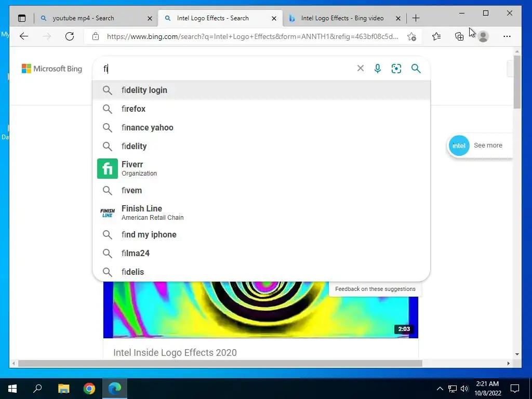
Task: Close the 'Intel Logo Effects - Bing video' tab
Action: (x=398, y=18)
